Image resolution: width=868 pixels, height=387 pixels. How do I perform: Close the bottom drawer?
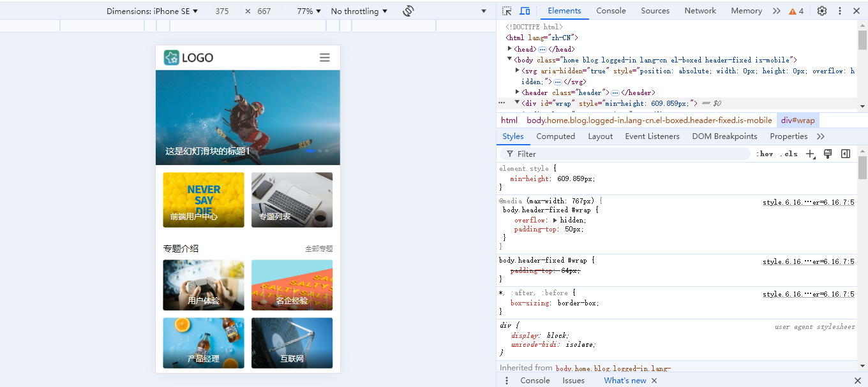pos(857,381)
